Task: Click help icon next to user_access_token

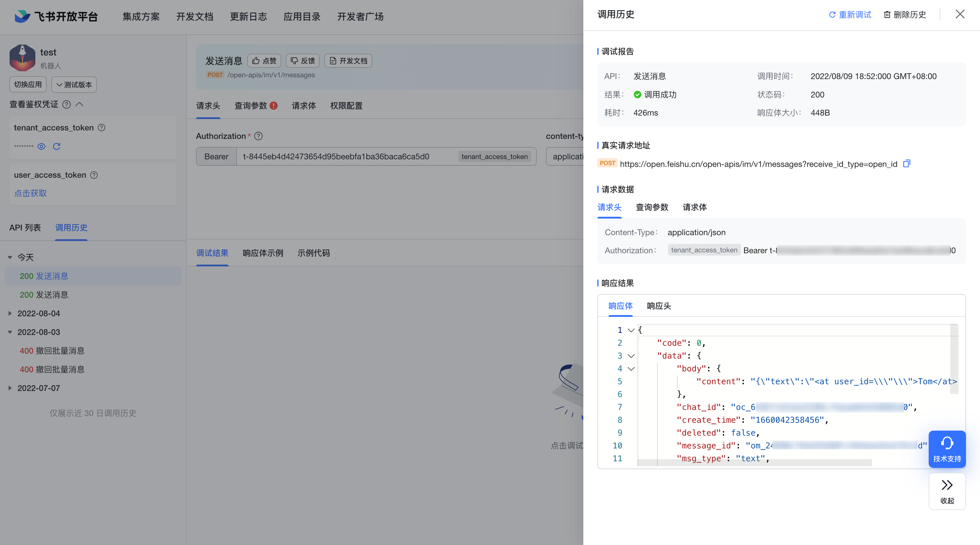Action: coord(94,175)
